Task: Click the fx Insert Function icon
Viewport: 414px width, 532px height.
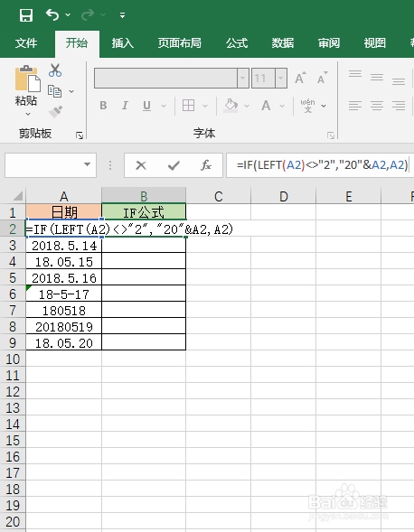Action: (x=206, y=165)
